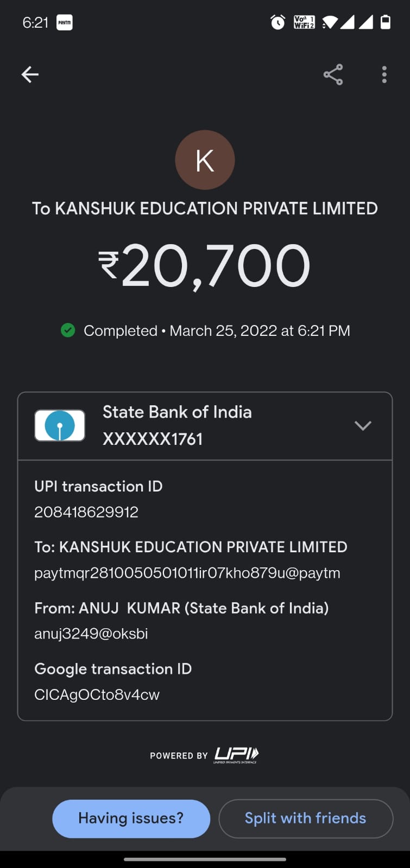Screen dimensions: 410x868
Task: Tap the Wi-Fi signal icon in status bar
Action: pos(330,22)
